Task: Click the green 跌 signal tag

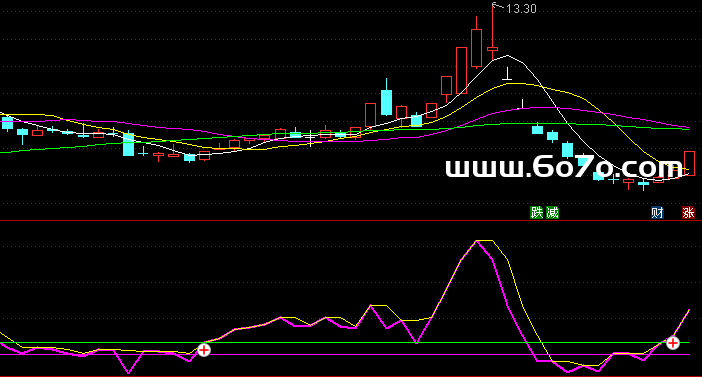Action: pyautogui.click(x=536, y=212)
